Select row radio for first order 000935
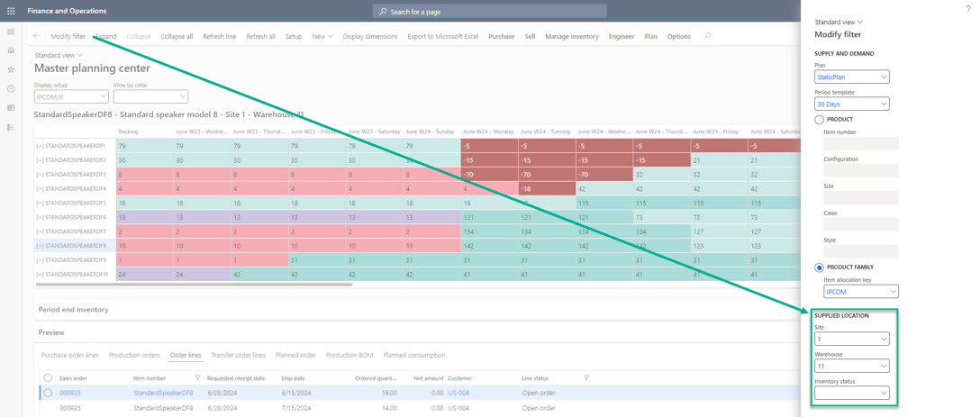980x417 pixels. [x=48, y=393]
